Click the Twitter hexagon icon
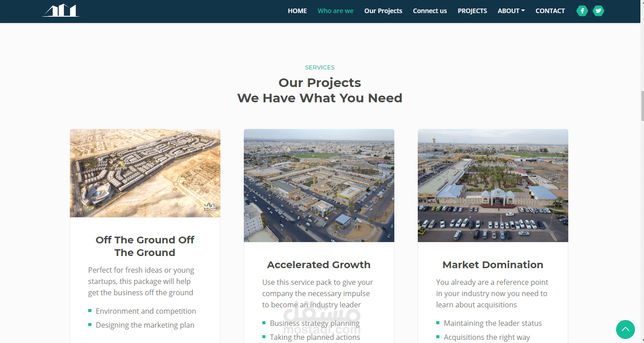Screen dimensions: 644x343 [x=598, y=11]
